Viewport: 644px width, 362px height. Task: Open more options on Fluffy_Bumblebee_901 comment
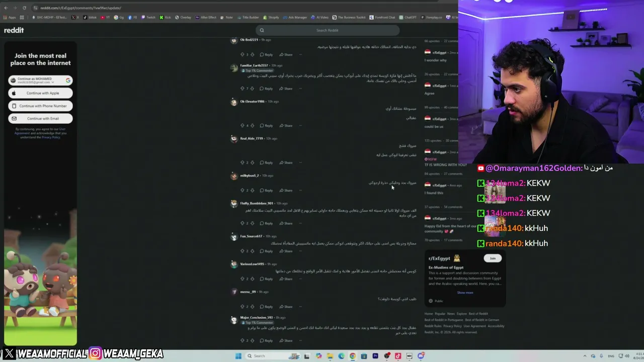coord(301,223)
